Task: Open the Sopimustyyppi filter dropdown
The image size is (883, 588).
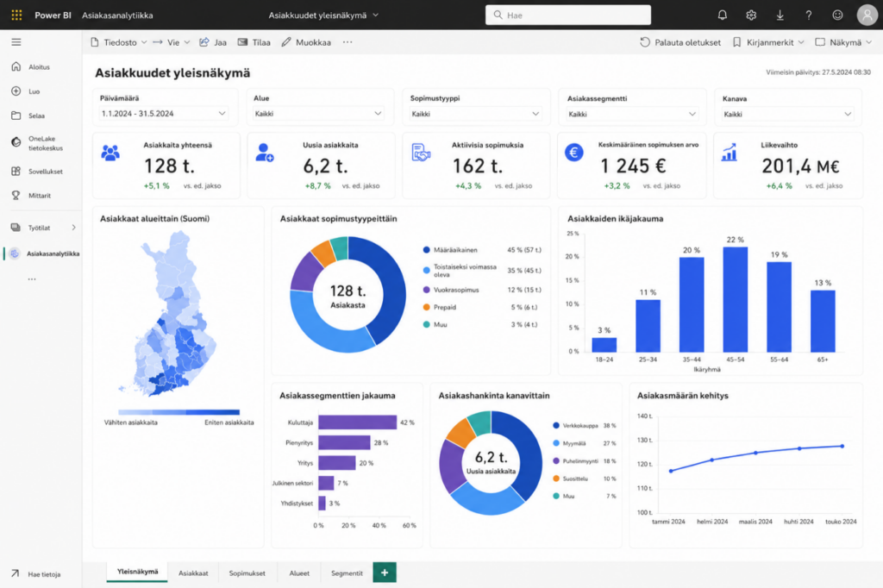Action: pos(475,114)
